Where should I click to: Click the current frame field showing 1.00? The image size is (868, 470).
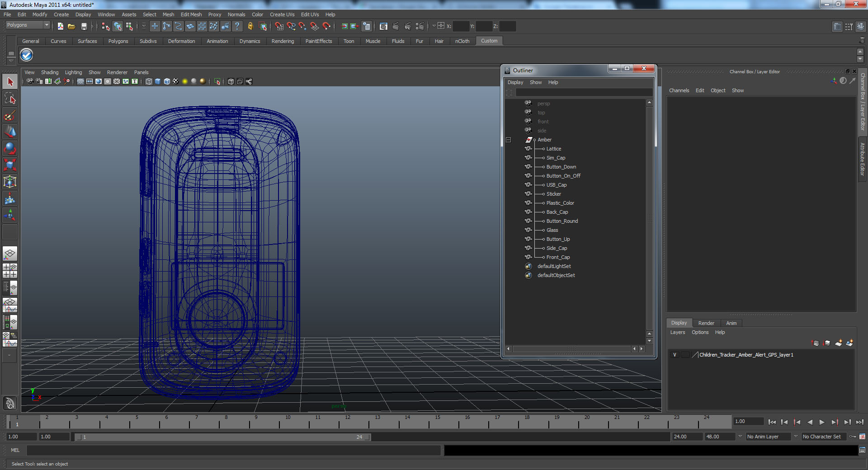pos(748,422)
